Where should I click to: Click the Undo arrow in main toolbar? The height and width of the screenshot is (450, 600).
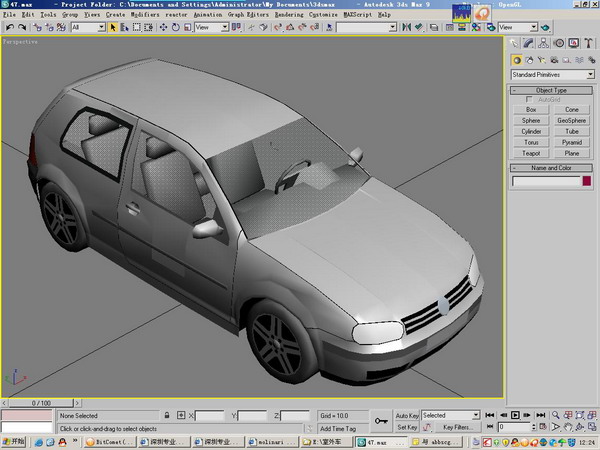[9, 27]
